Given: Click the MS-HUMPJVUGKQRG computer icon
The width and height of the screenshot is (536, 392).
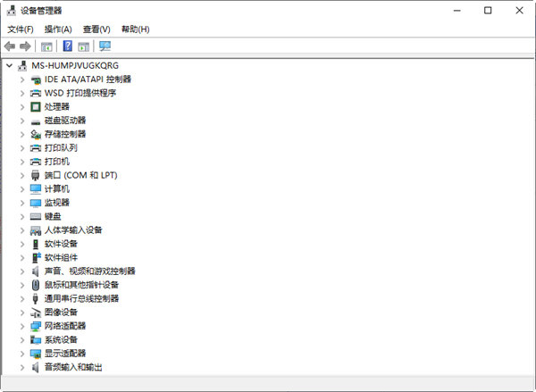Looking at the screenshot, I should [22, 65].
